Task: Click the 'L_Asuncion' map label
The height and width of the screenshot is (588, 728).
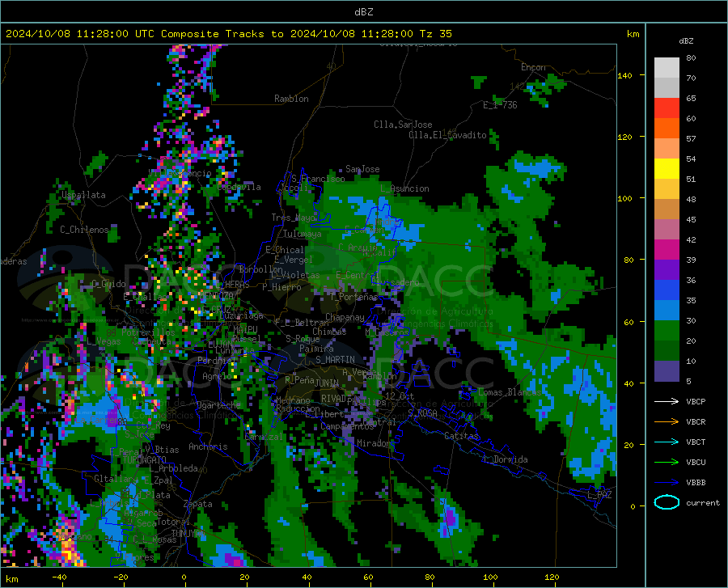Action: [404, 188]
